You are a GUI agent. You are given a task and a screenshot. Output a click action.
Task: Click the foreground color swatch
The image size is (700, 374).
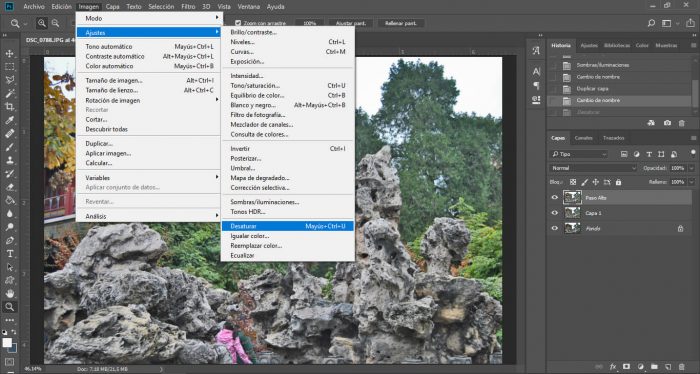point(7,343)
